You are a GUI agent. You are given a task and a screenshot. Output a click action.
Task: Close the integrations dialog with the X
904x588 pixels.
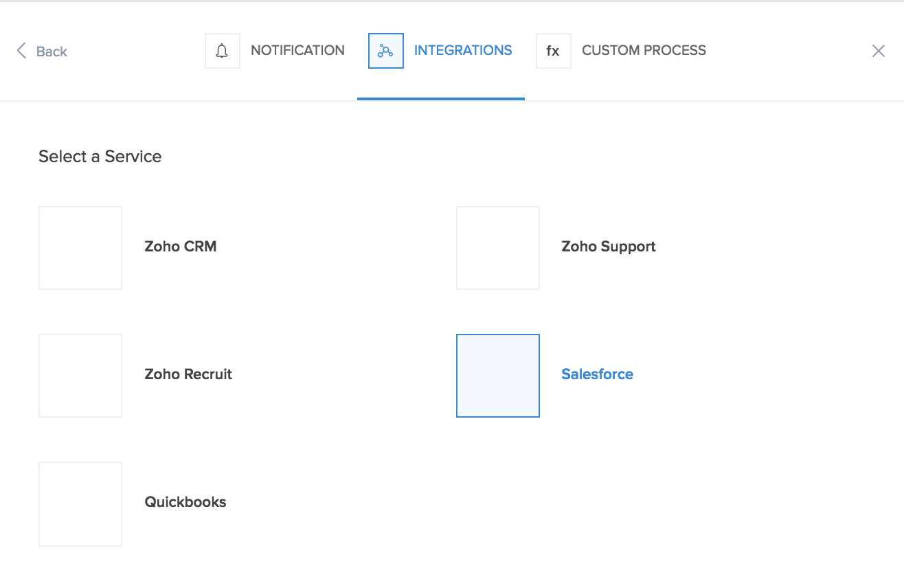point(879,51)
